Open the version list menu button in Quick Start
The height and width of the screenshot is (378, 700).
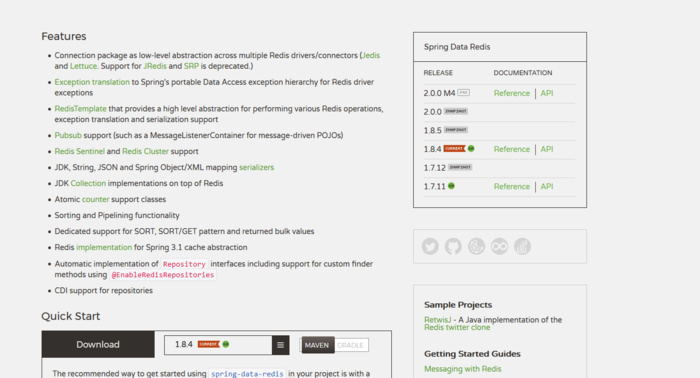click(x=280, y=345)
